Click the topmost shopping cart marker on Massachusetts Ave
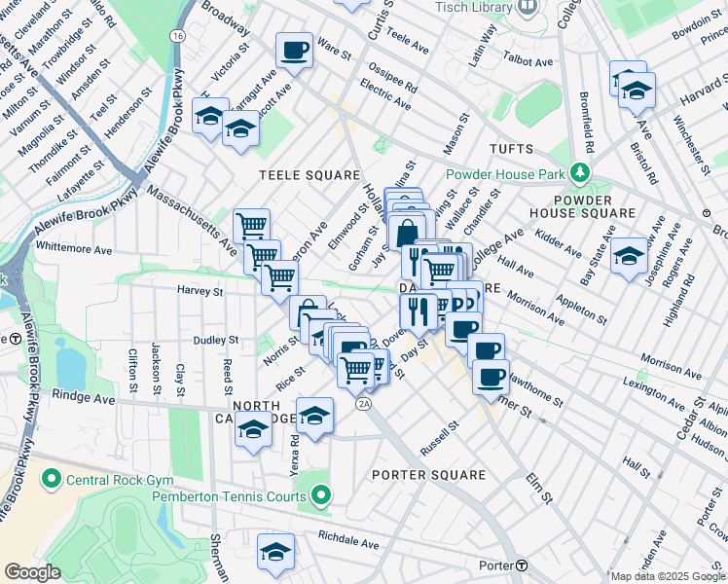 point(251,226)
